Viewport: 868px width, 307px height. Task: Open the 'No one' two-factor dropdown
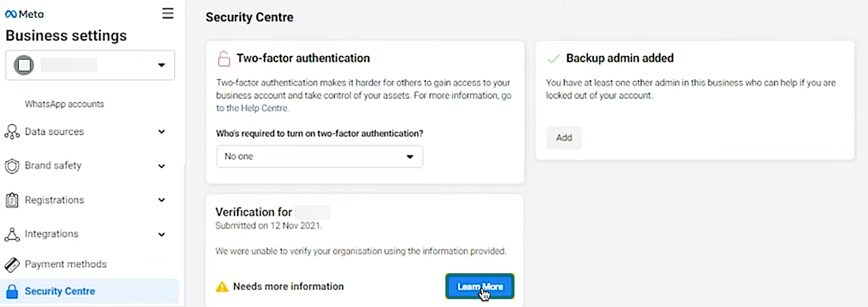point(319,157)
